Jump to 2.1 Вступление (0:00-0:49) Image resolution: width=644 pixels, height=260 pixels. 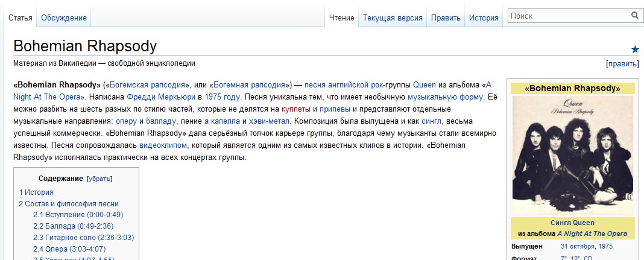coord(78,214)
